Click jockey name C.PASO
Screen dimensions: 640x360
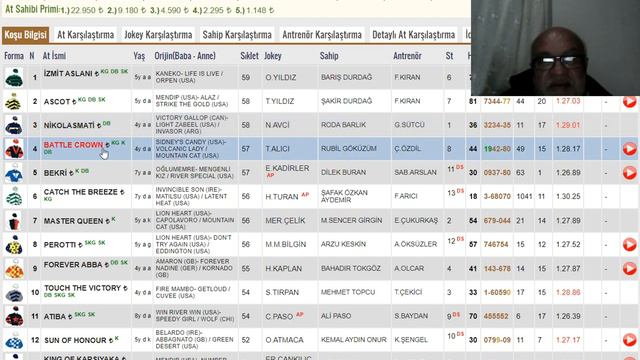pos(279,316)
